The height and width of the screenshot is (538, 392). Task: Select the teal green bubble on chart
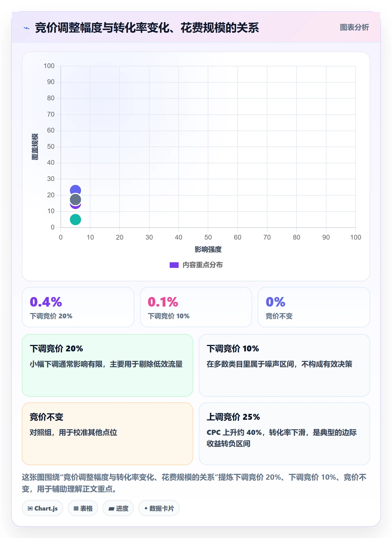click(75, 219)
